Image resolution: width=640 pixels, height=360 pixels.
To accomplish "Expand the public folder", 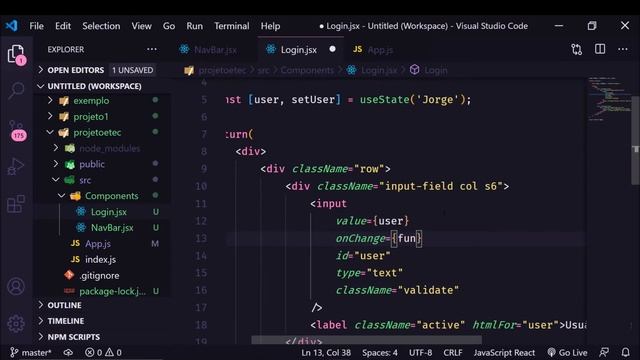I will click(x=92, y=164).
